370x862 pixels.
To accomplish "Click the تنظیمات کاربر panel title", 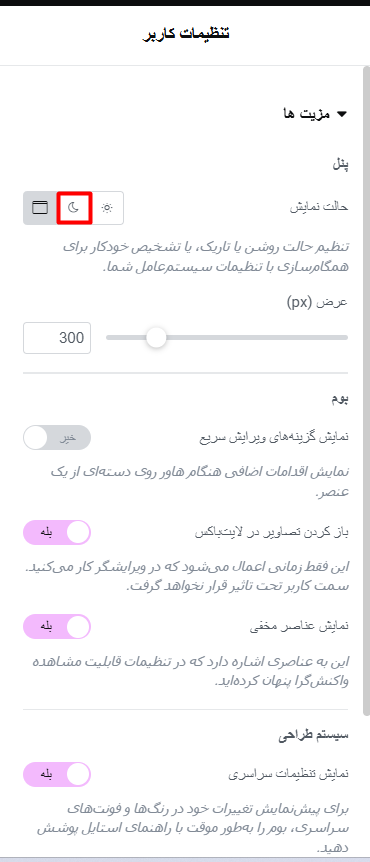I will pos(185,33).
